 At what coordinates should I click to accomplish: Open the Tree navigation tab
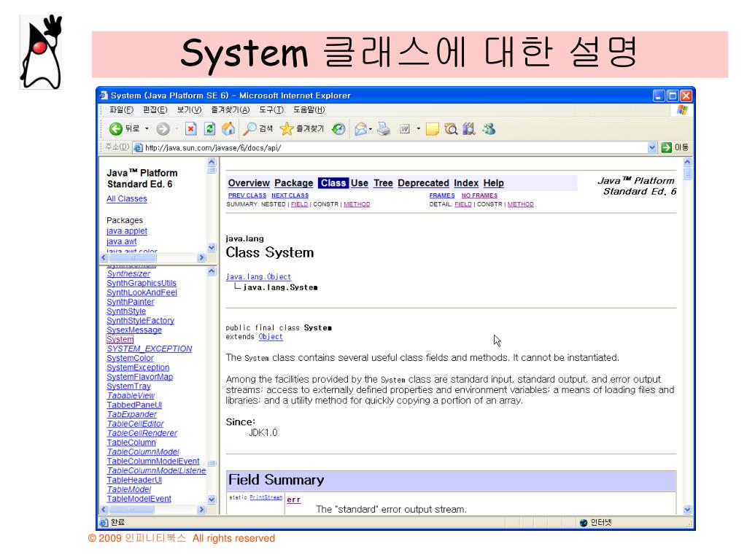point(383,183)
